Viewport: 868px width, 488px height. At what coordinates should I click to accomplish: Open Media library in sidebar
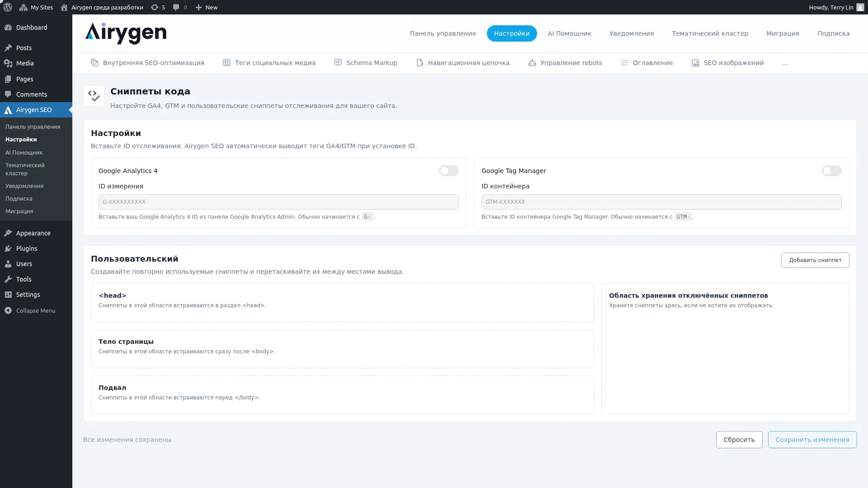coord(36,63)
